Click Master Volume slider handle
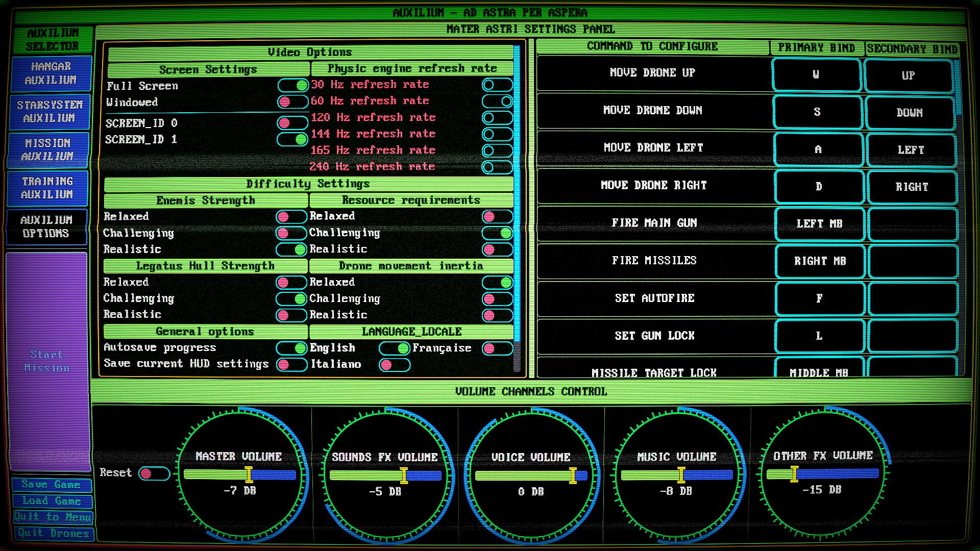Image resolution: width=980 pixels, height=551 pixels. (249, 475)
